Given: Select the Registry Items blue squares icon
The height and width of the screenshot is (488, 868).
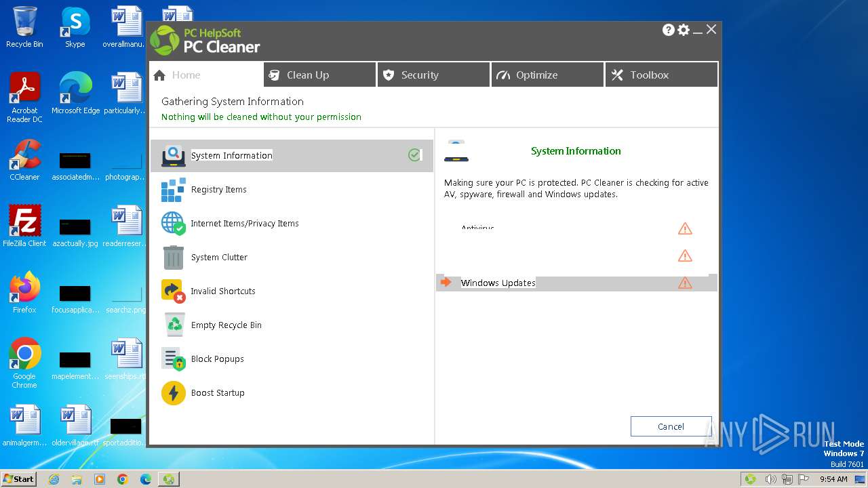Looking at the screenshot, I should click(x=174, y=190).
